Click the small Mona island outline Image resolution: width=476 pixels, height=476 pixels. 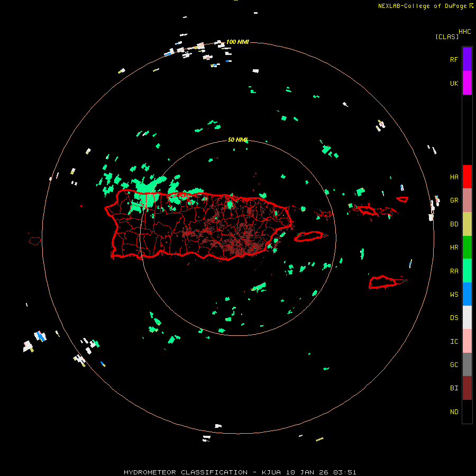(34, 241)
